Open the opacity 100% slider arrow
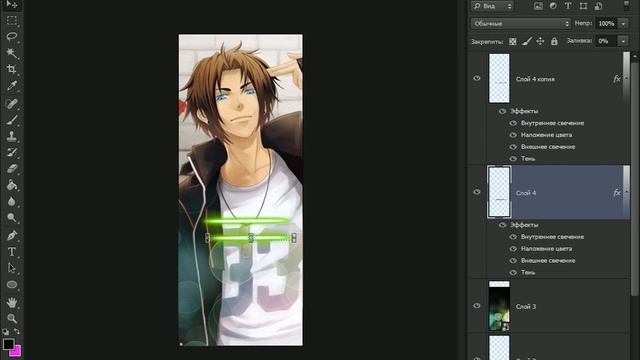Image resolution: width=640 pixels, height=360 pixels. [x=623, y=24]
